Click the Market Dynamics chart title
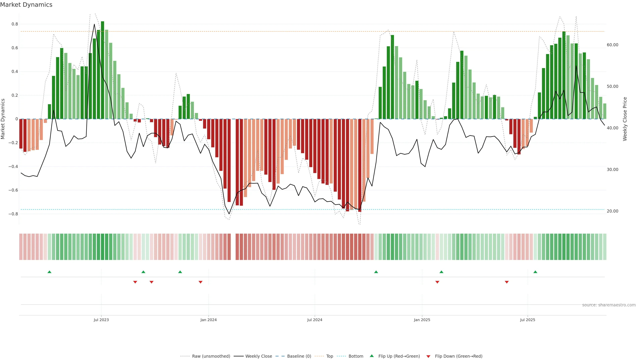Viewport: 644px width, 362px height. pyautogui.click(x=26, y=5)
